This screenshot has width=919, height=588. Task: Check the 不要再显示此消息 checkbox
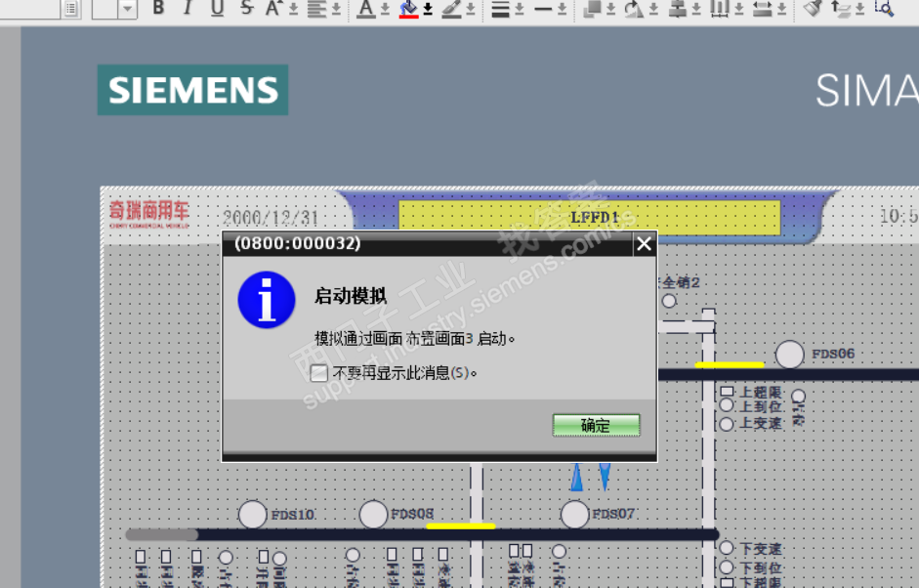point(318,373)
